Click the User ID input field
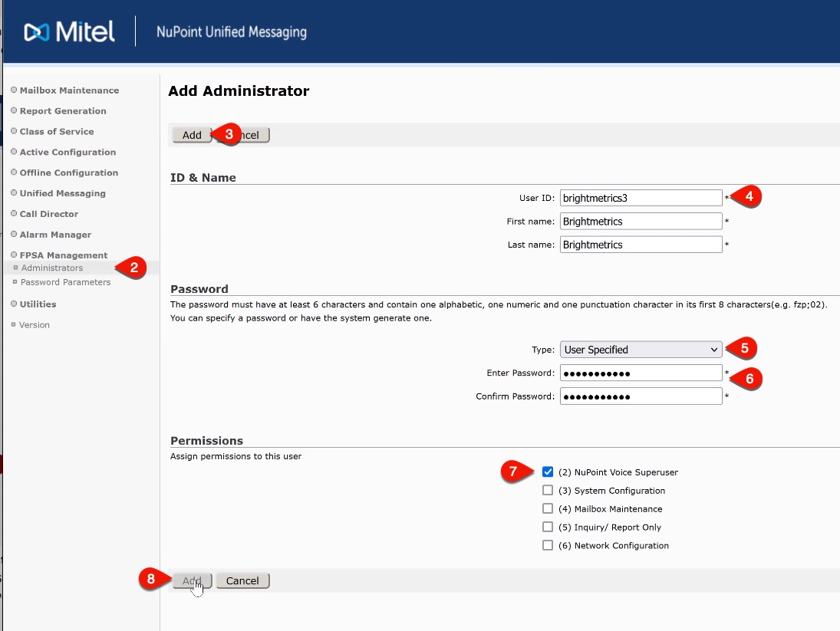The image size is (840, 631). [641, 198]
